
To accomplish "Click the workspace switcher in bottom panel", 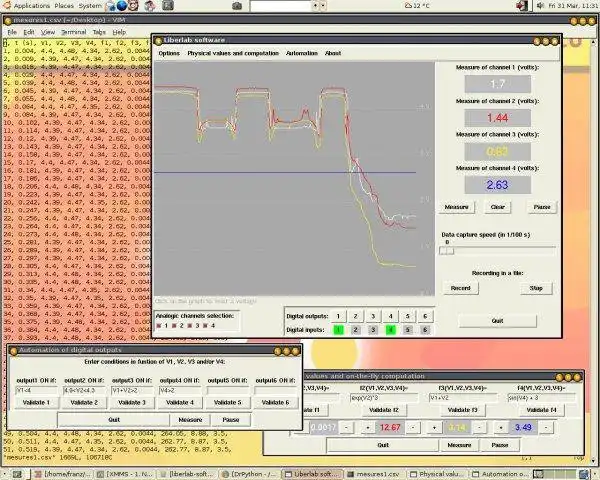I will coord(555,474).
